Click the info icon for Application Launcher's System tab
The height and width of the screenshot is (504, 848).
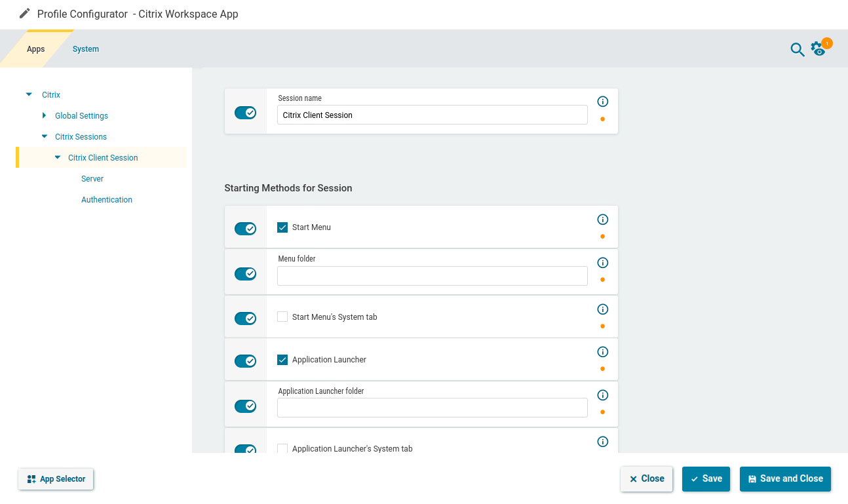[x=602, y=441]
